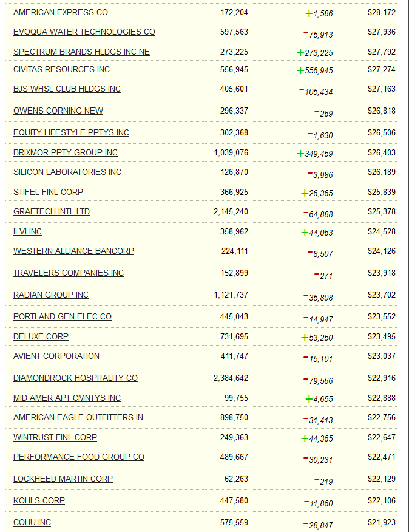Select share count 172,204
Image resolution: width=409 pixels, height=532 pixels.
(x=234, y=13)
